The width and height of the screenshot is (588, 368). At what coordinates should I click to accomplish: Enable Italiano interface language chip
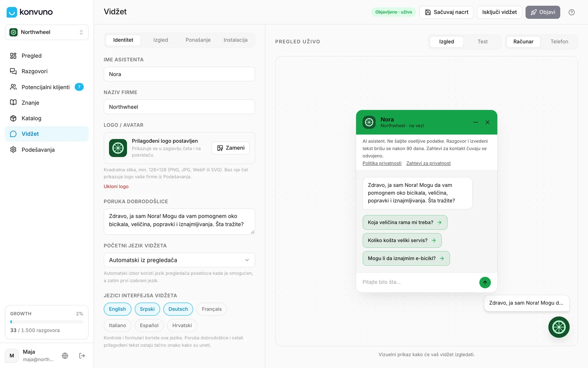(x=118, y=325)
